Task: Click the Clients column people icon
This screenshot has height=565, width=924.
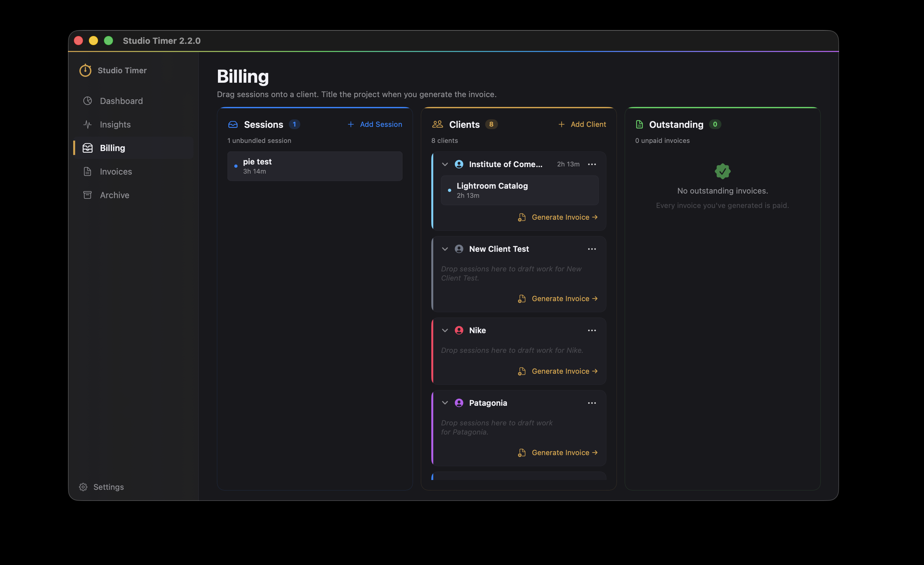Action: [437, 124]
